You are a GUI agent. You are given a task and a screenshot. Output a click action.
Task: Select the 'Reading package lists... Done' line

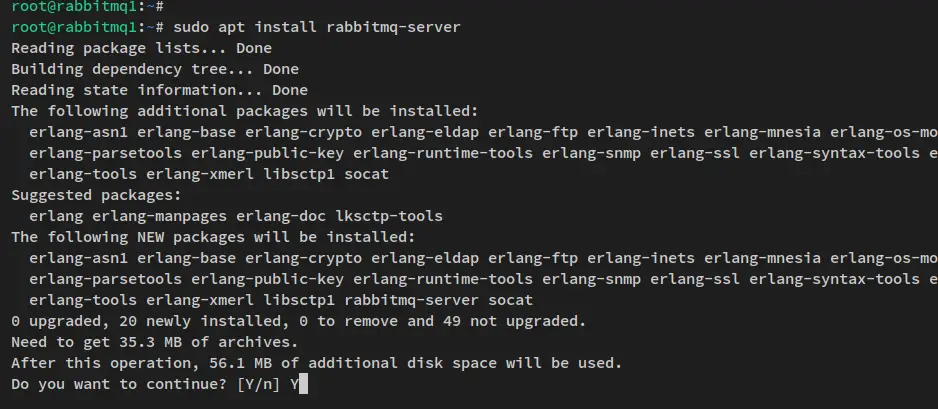(141, 48)
